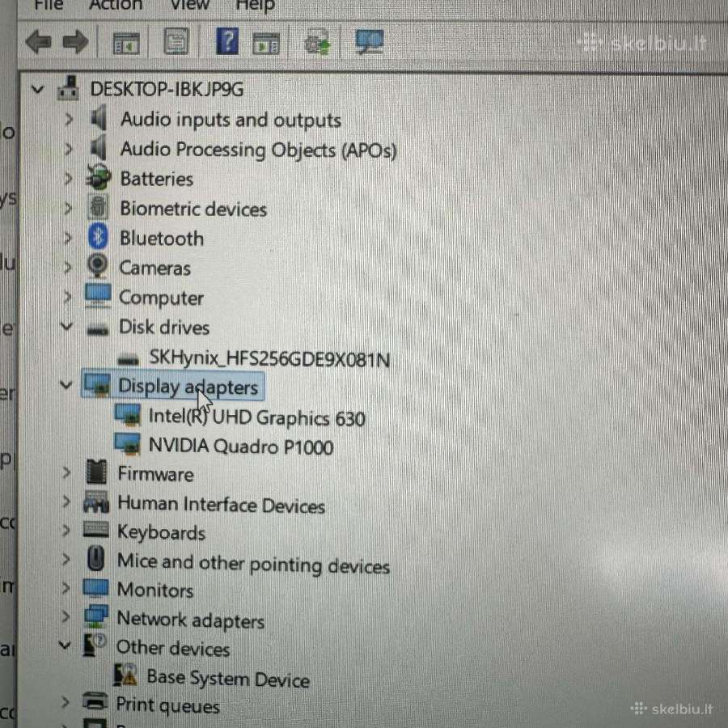The width and height of the screenshot is (728, 728).
Task: Open the Help menu
Action: pyautogui.click(x=256, y=5)
